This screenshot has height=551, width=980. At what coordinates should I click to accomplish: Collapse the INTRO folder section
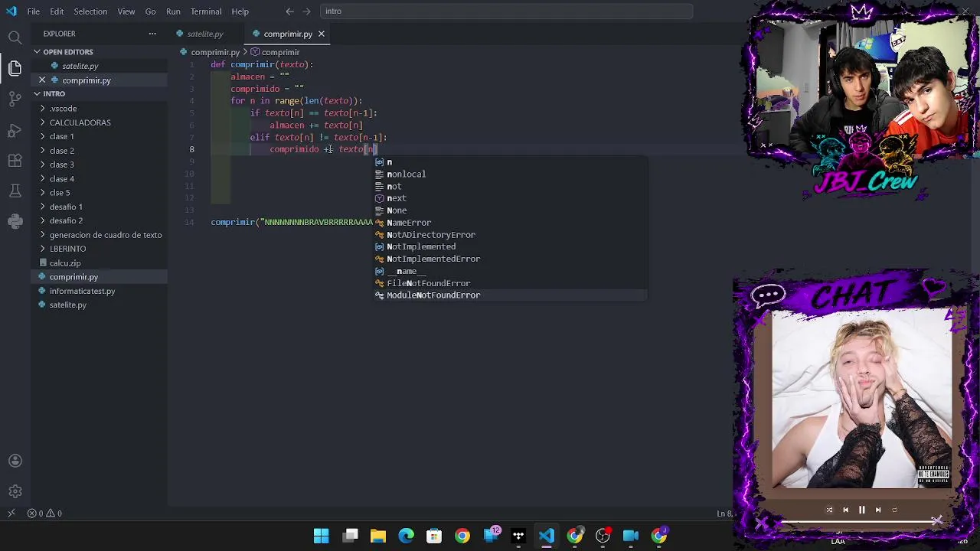pyautogui.click(x=100, y=94)
